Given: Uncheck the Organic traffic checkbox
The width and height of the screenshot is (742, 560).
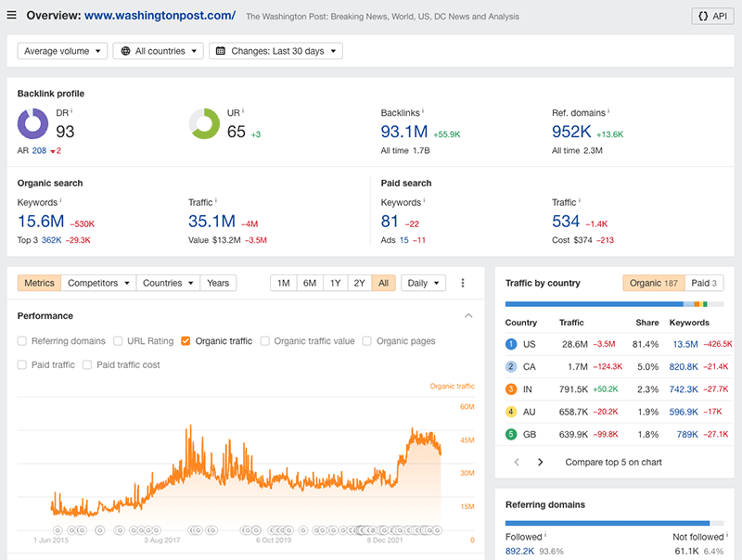Looking at the screenshot, I should 185,341.
